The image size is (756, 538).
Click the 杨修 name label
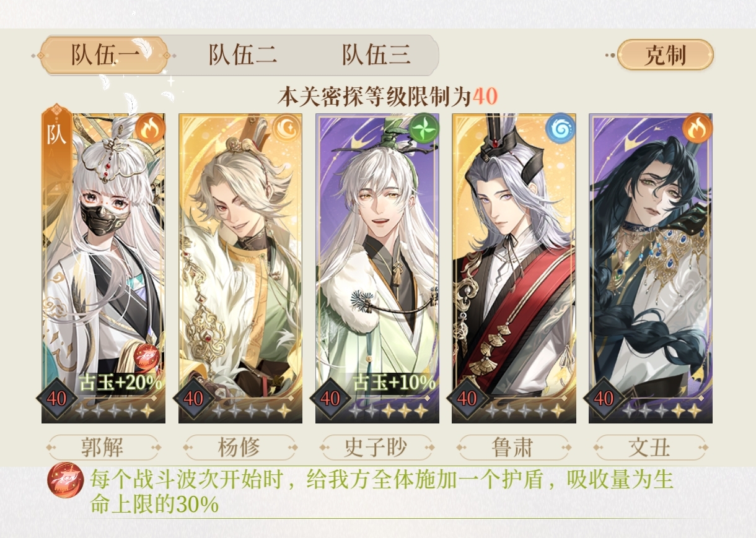pos(240,447)
